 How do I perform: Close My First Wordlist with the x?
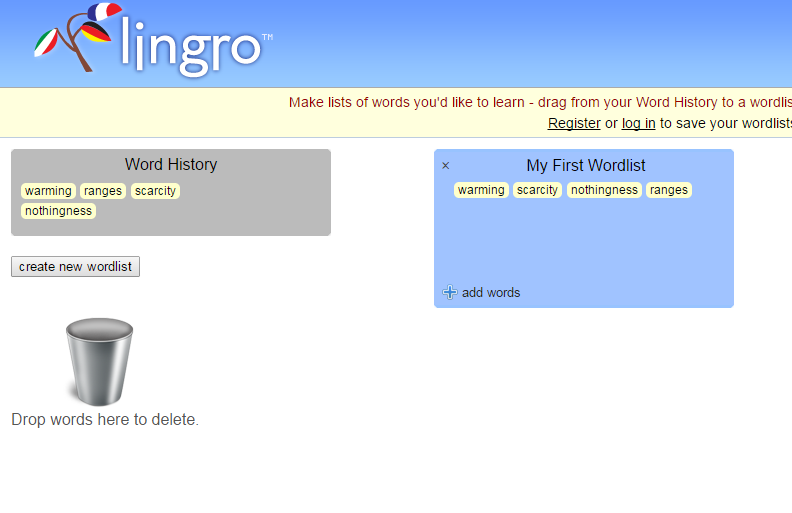446,166
